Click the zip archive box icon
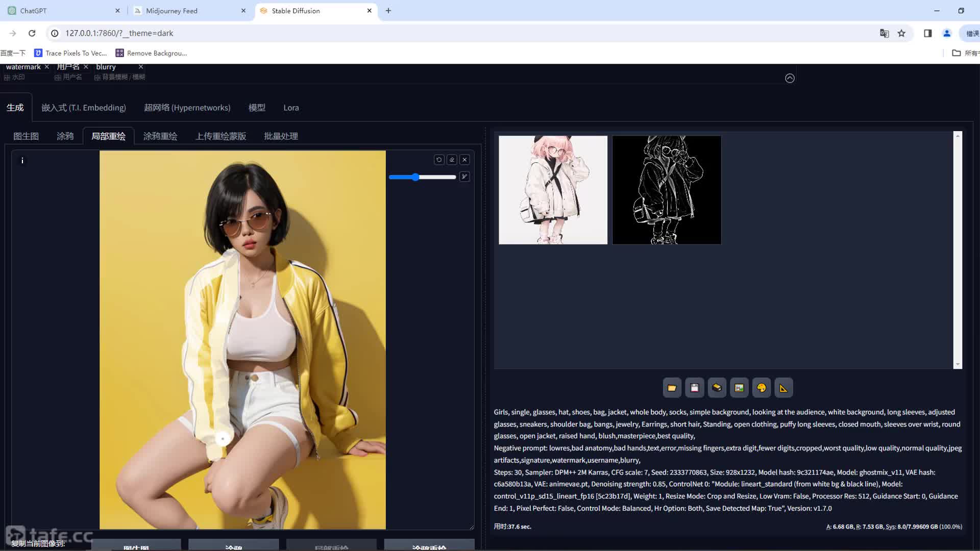Screen dimensions: 980x551 tap(717, 388)
